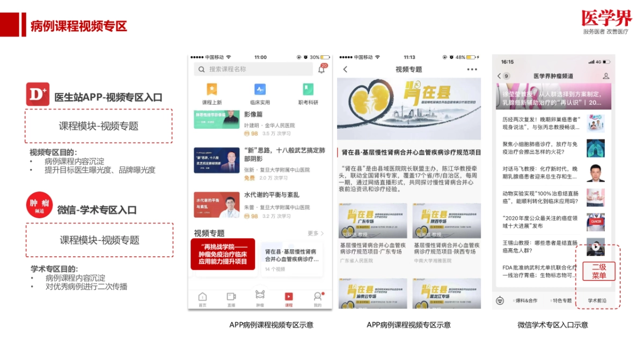The height and width of the screenshot is (362, 644).
Task: Open the notification bell with badge 20
Action: (x=321, y=69)
